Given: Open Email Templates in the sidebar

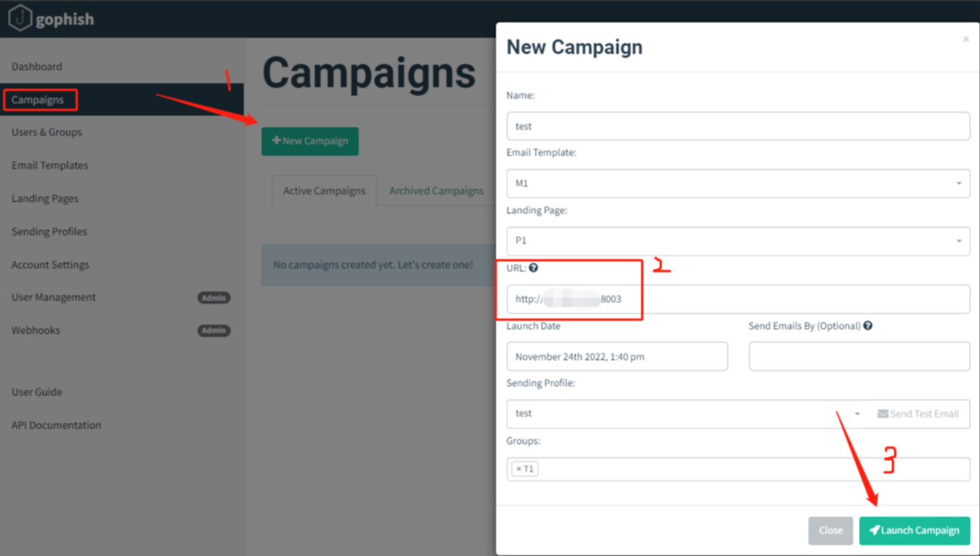Looking at the screenshot, I should pos(50,165).
